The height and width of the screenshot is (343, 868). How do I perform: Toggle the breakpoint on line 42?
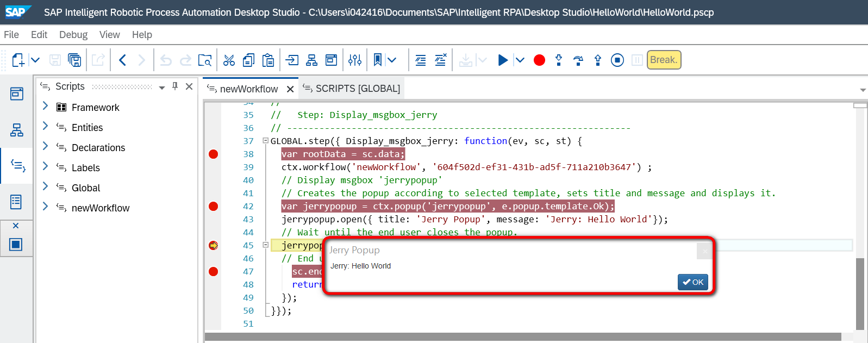pyautogui.click(x=214, y=207)
